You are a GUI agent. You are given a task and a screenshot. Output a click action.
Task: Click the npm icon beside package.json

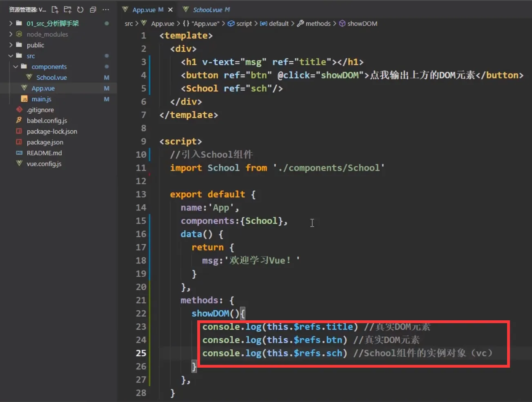click(x=19, y=142)
